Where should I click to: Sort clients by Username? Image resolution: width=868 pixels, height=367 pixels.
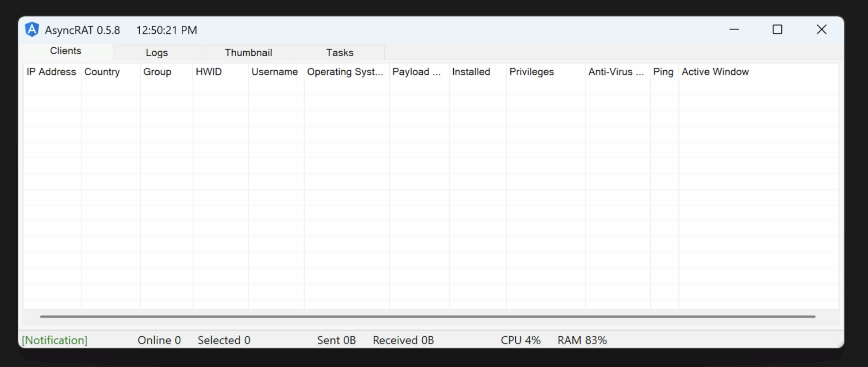point(275,72)
